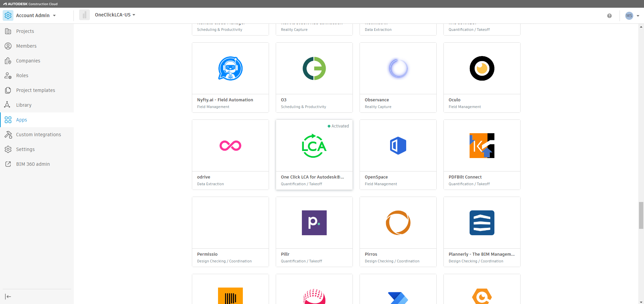Expand the user profile dropdown arrow
The width and height of the screenshot is (644, 304).
click(638, 16)
